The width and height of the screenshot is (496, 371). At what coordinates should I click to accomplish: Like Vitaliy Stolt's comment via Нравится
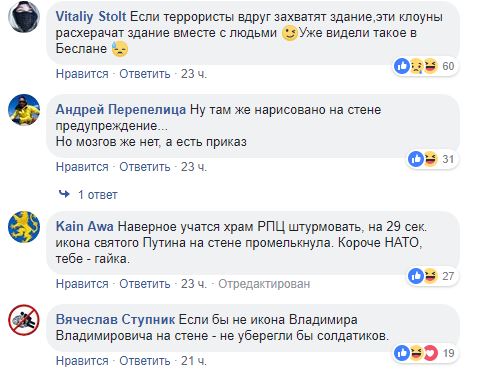coord(82,74)
